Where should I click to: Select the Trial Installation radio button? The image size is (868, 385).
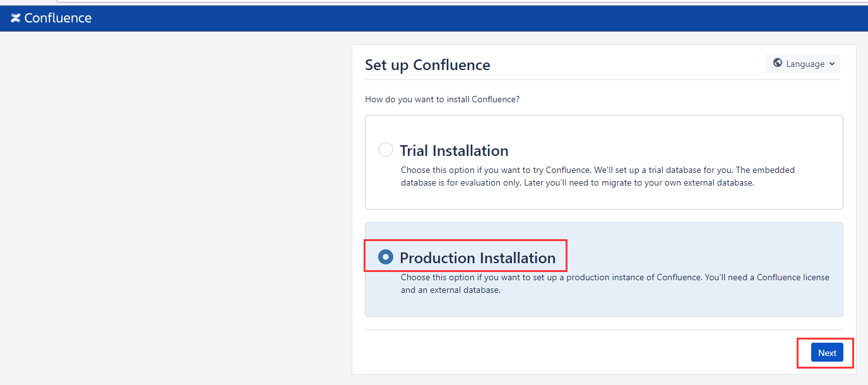[x=385, y=150]
